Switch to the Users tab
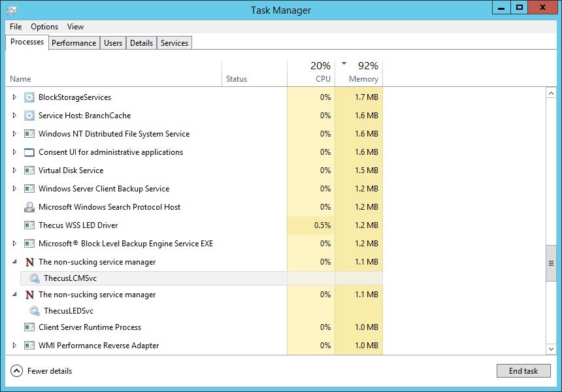Viewport: 562px width, 392px height. (113, 42)
